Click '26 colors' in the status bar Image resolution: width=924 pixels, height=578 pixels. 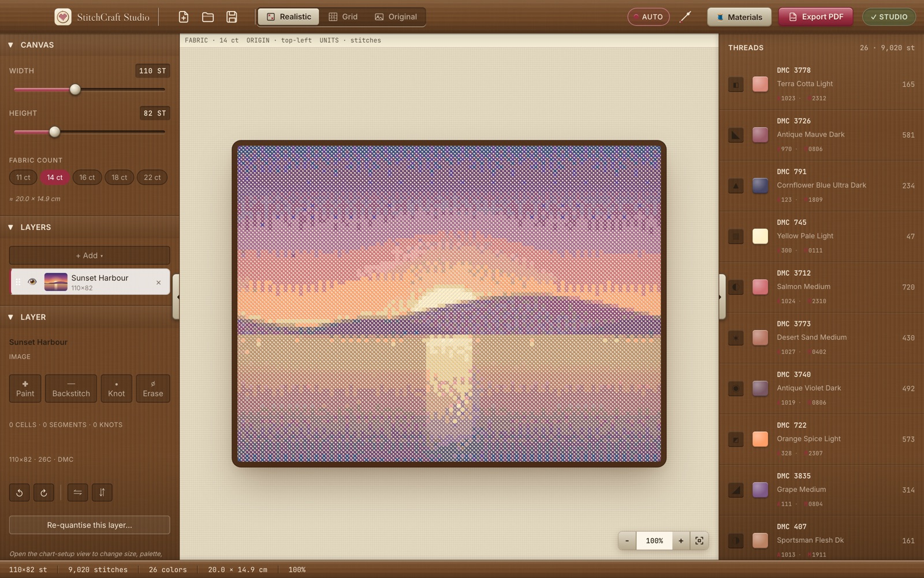pos(167,569)
